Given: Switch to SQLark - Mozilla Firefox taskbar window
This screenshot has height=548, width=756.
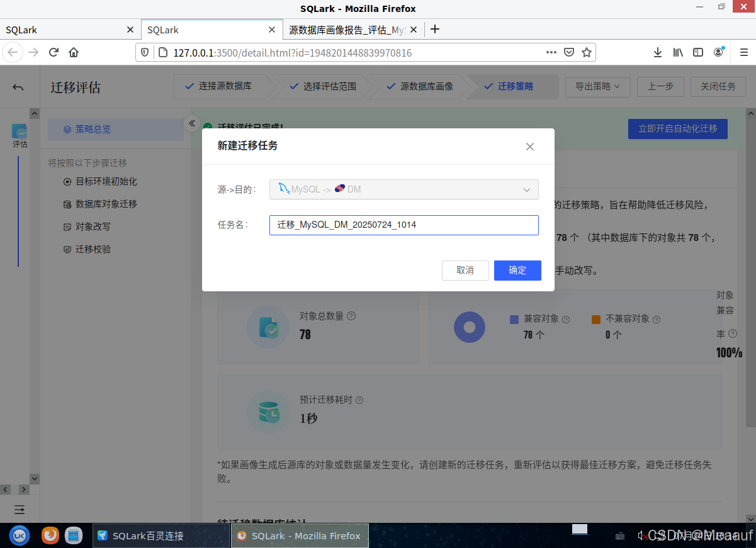Looking at the screenshot, I should (x=300, y=535).
